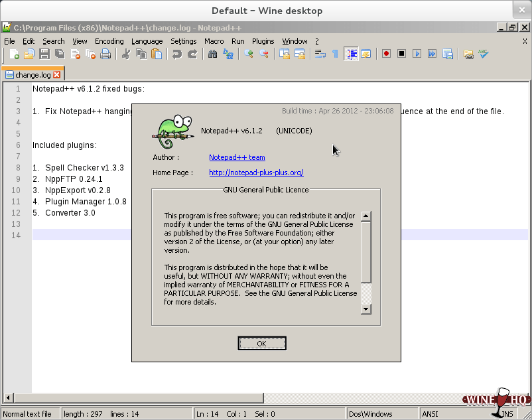Click the NppFTP window toolbar icon

(x=468, y=54)
